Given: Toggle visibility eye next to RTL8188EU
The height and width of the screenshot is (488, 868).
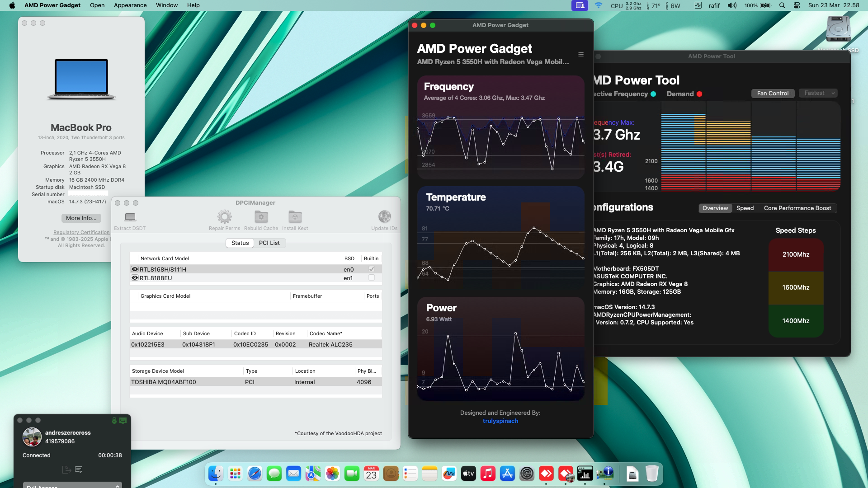Looking at the screenshot, I should (x=134, y=277).
